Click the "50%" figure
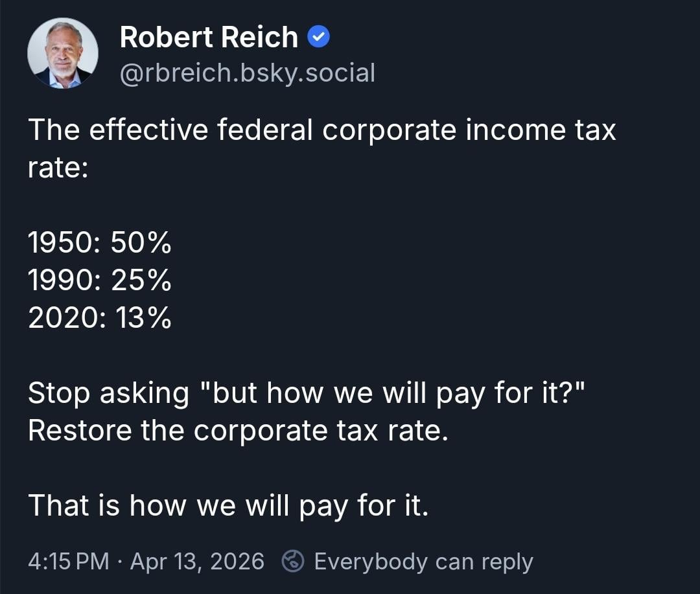The height and width of the screenshot is (594, 700). click(x=141, y=244)
